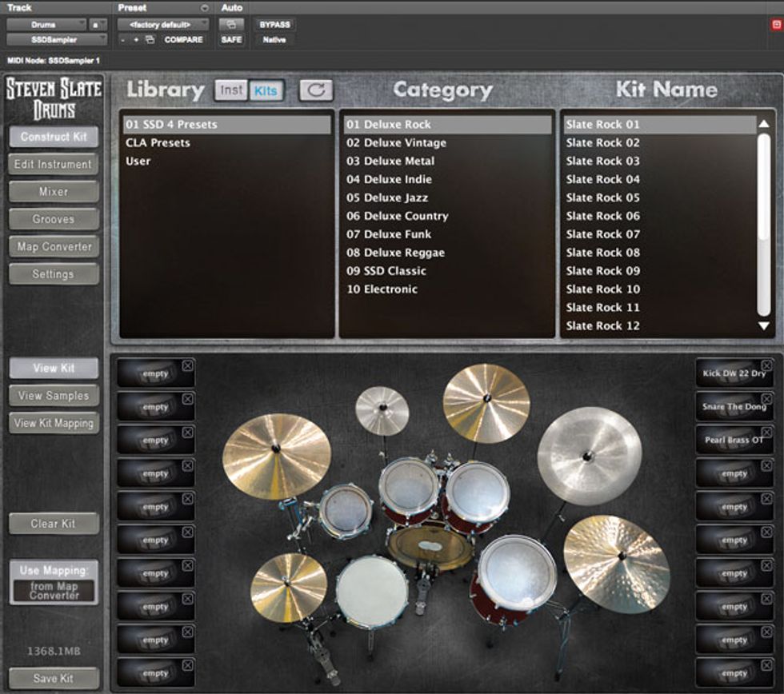Load the Slate Rock 04 kit
Screen dimensions: 784x694
tap(659, 179)
